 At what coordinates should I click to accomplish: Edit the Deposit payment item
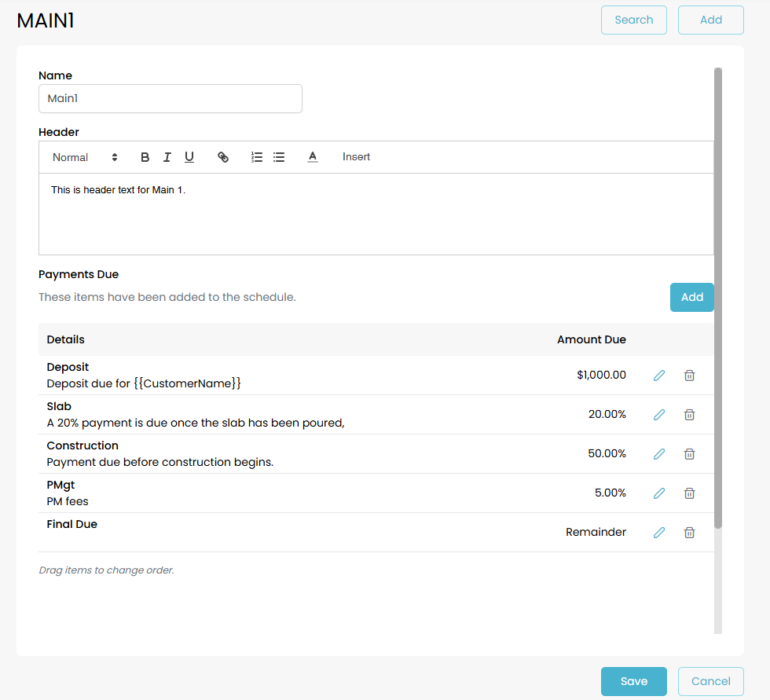point(659,376)
